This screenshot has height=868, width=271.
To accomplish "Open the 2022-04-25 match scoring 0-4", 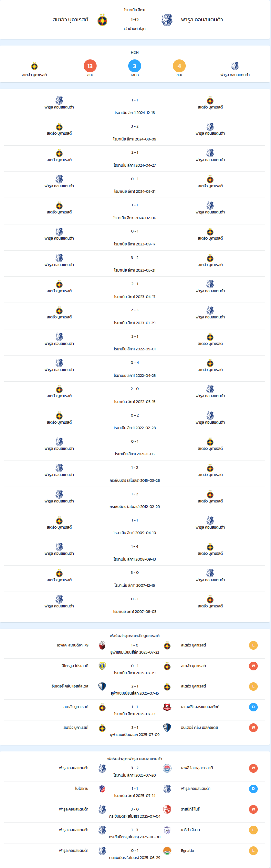I will pos(134,369).
